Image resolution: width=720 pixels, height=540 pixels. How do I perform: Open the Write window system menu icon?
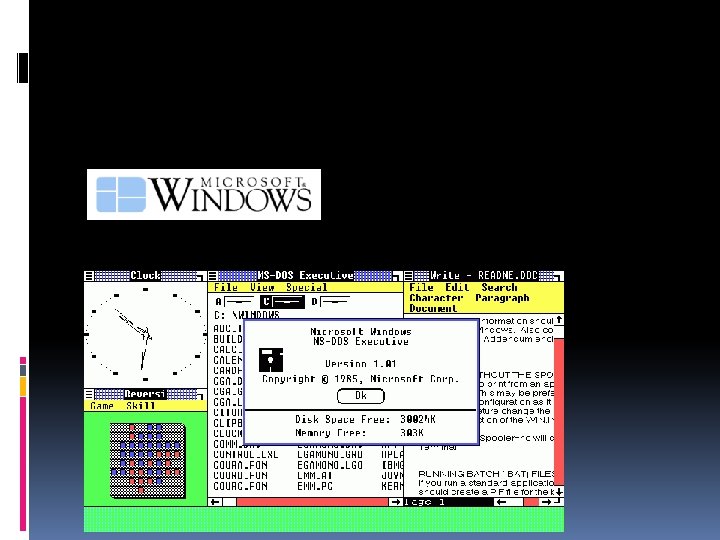(x=409, y=276)
